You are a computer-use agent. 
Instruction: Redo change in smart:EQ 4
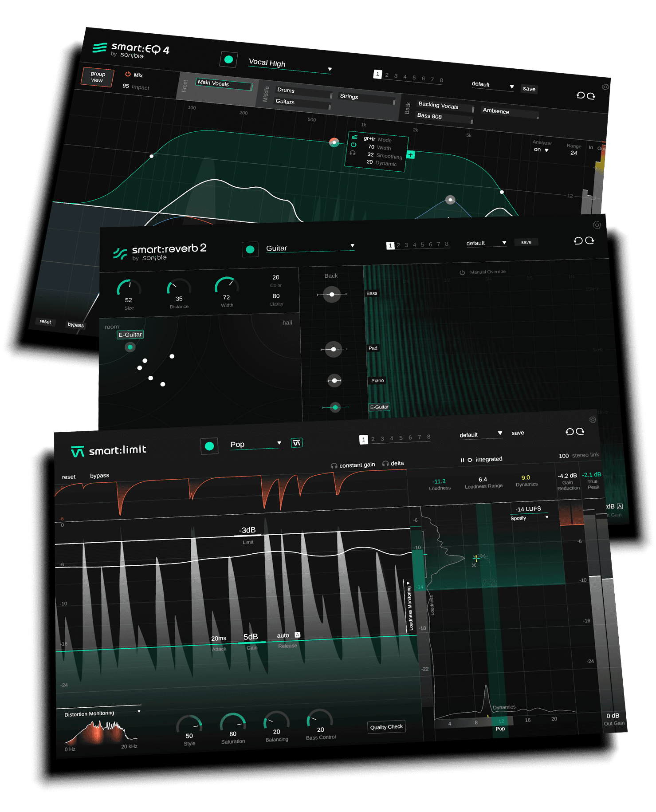(x=591, y=96)
